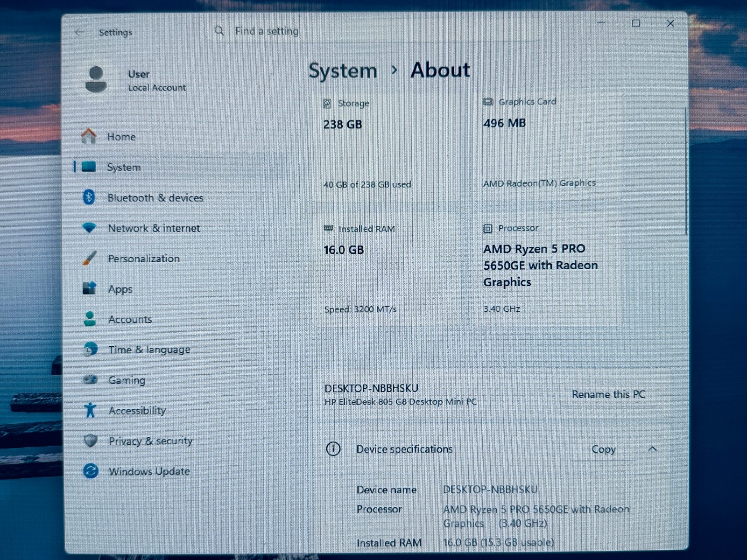Click the Accounts person icon
The width and height of the screenshot is (747, 560).
point(90,319)
